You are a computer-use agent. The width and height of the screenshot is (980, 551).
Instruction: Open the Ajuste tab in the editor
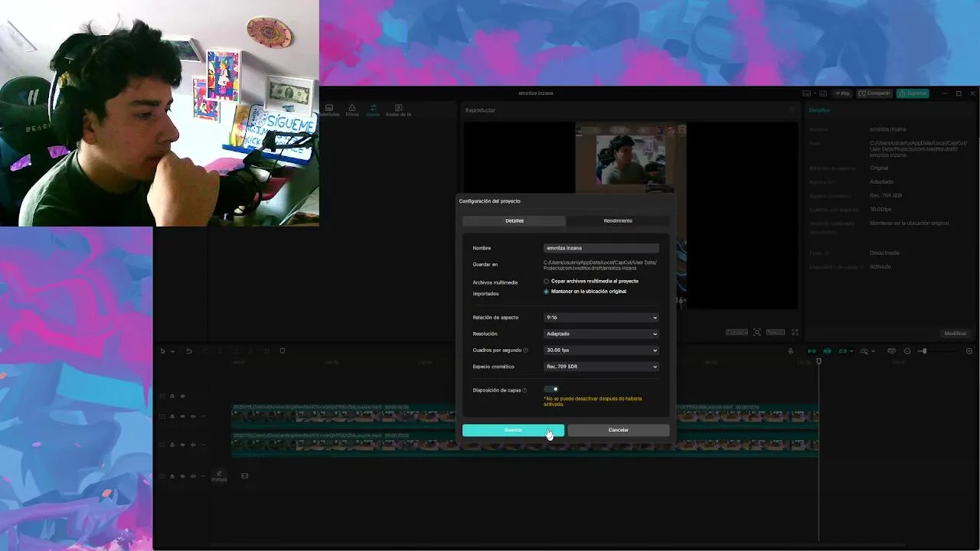pyautogui.click(x=373, y=110)
